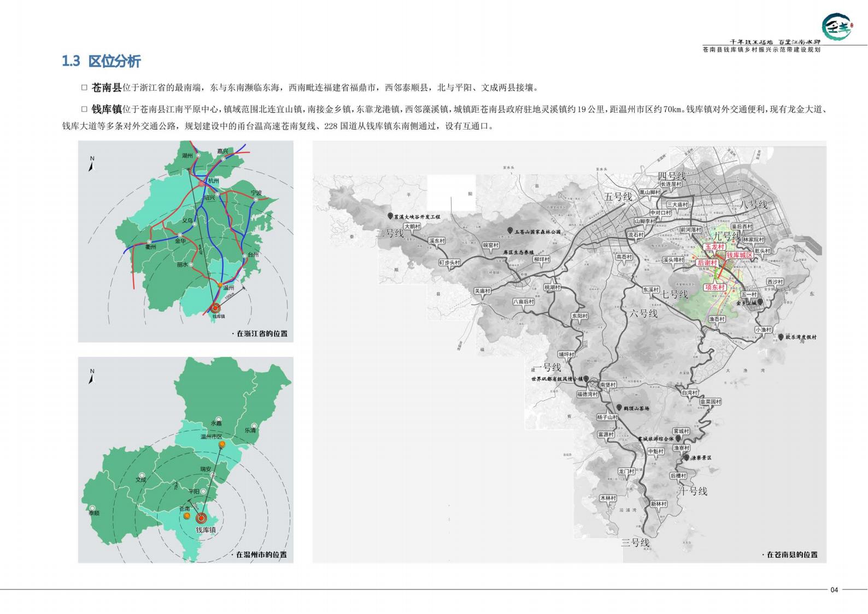
Task: Click the page number 04 in the footer
Action: coord(834,590)
